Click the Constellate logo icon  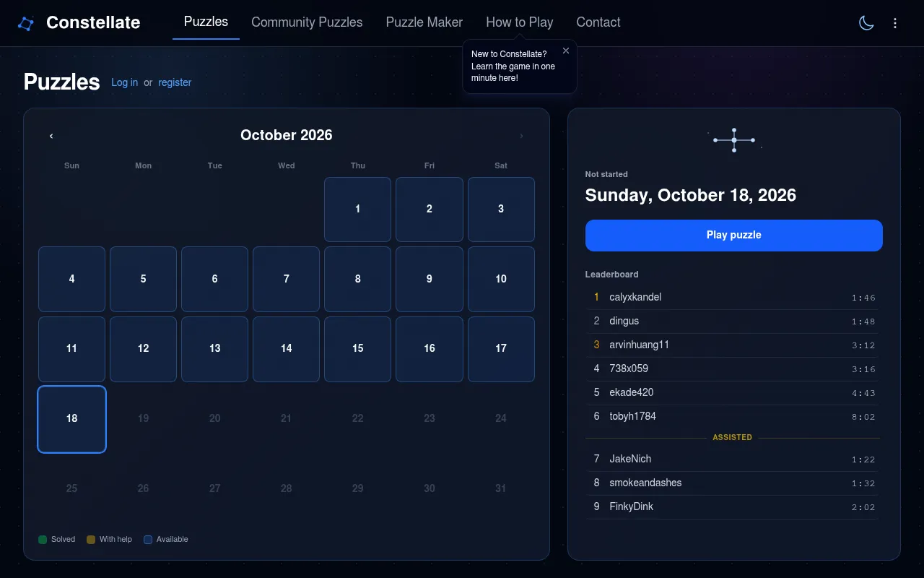tap(25, 23)
